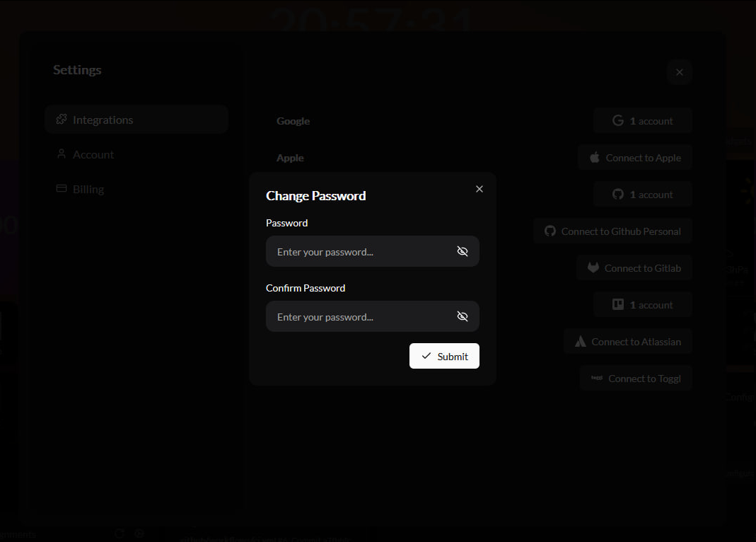Image resolution: width=756 pixels, height=542 pixels.
Task: Open Google 1 account button
Action: point(643,120)
